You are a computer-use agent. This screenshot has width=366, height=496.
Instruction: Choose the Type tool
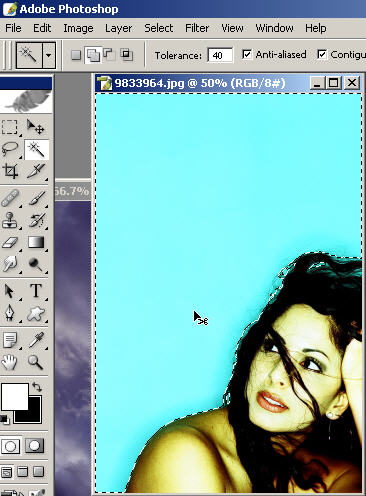pyautogui.click(x=36, y=291)
